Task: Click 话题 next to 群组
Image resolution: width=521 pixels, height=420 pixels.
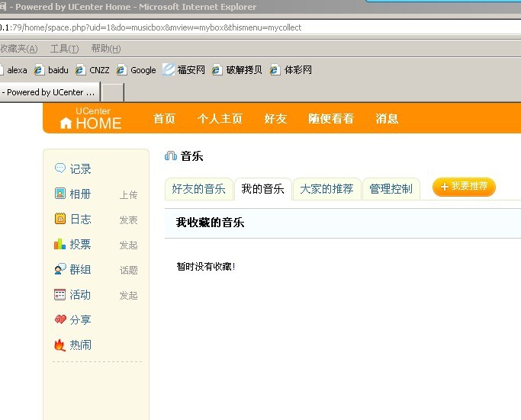Action: tap(129, 271)
